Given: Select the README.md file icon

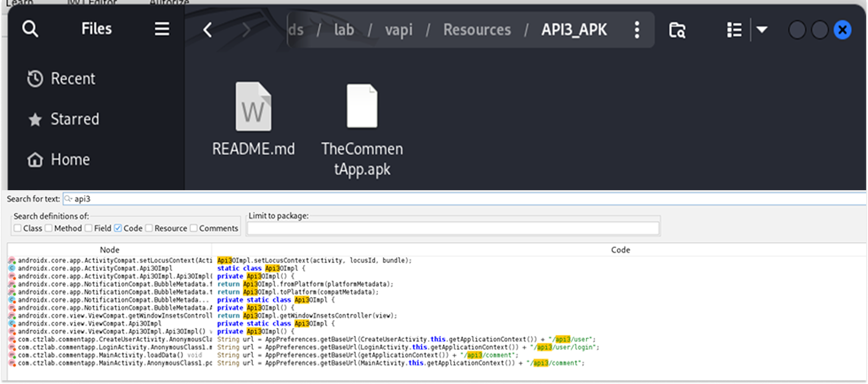Looking at the screenshot, I should (x=253, y=107).
